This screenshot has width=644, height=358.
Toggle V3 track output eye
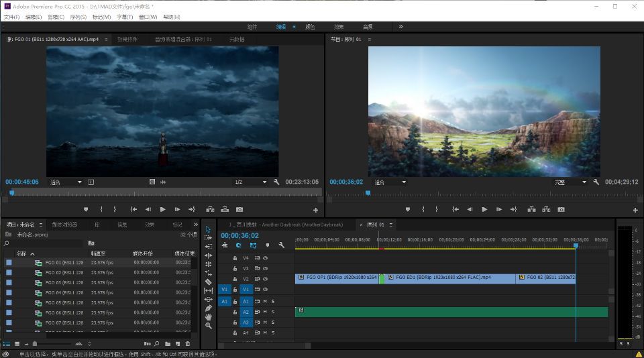click(x=266, y=268)
